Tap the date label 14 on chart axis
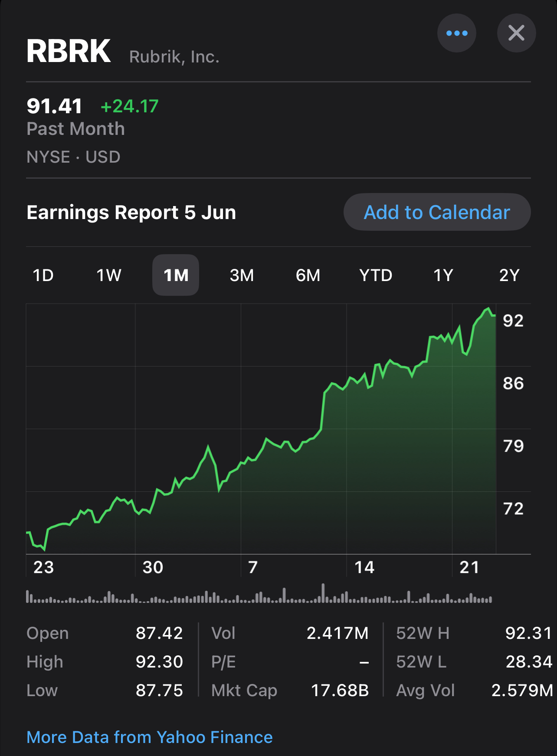Image resolution: width=557 pixels, height=756 pixels. coord(364,567)
